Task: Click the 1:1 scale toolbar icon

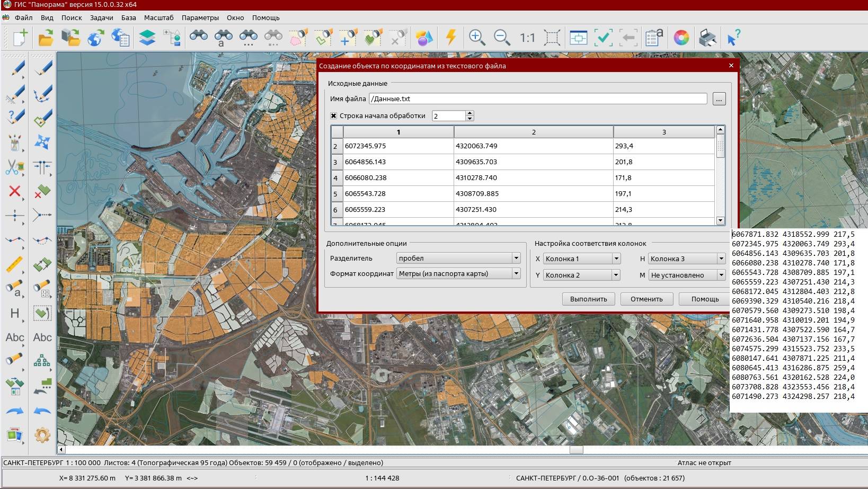Action: click(527, 38)
